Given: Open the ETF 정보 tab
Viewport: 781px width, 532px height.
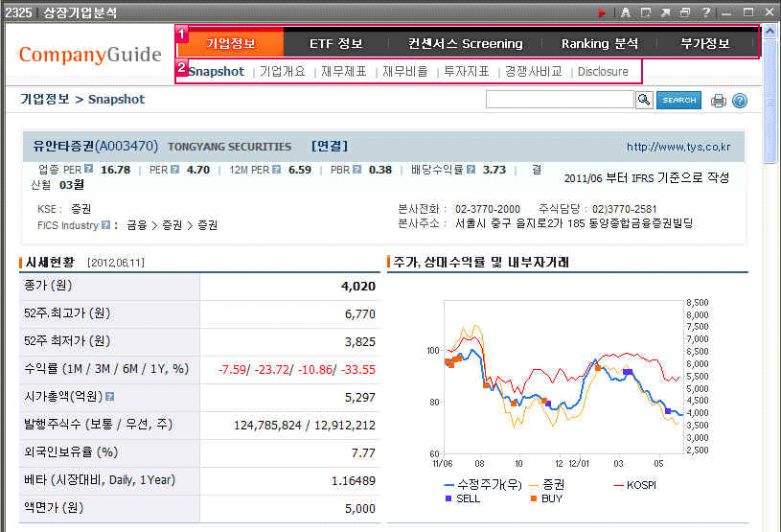Looking at the screenshot, I should pyautogui.click(x=336, y=43).
